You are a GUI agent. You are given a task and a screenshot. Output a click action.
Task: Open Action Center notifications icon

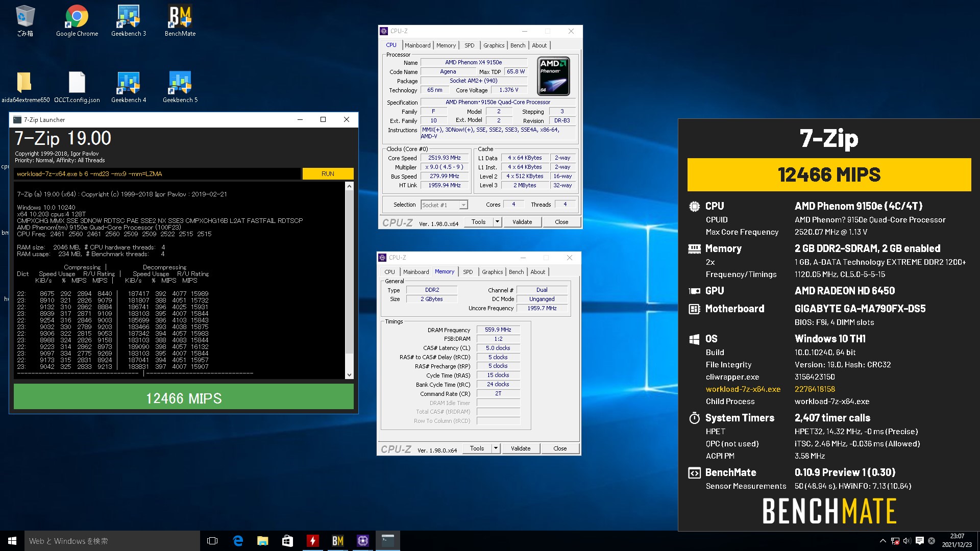pos(919,541)
